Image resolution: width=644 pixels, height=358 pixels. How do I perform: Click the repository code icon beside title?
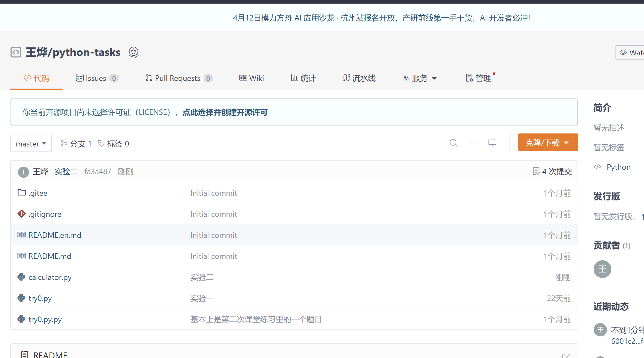tap(16, 52)
